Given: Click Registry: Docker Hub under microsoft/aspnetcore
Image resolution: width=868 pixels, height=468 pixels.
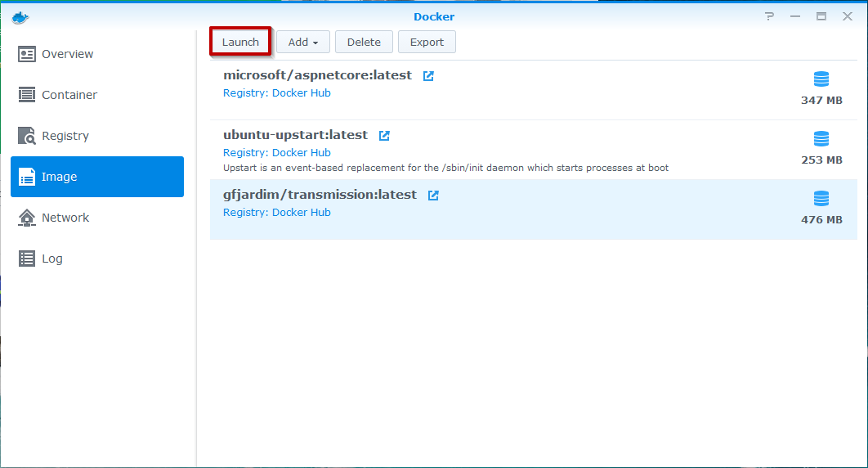Looking at the screenshot, I should (x=277, y=93).
